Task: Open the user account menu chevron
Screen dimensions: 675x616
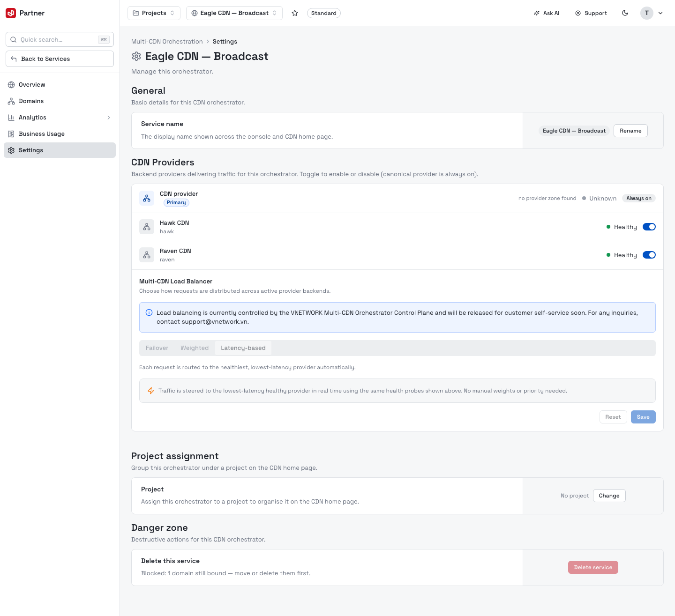Action: click(x=660, y=13)
